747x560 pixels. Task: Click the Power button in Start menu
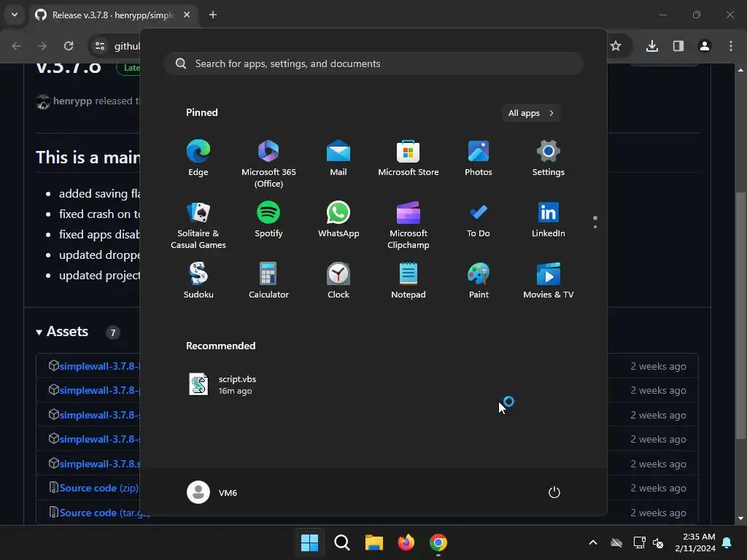[554, 492]
